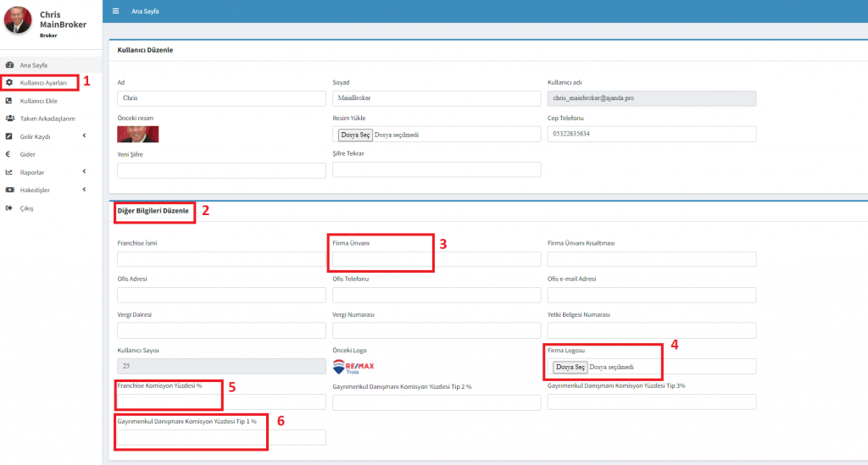Log out using the Çıkış icon
The height and width of the screenshot is (465, 868).
8,208
